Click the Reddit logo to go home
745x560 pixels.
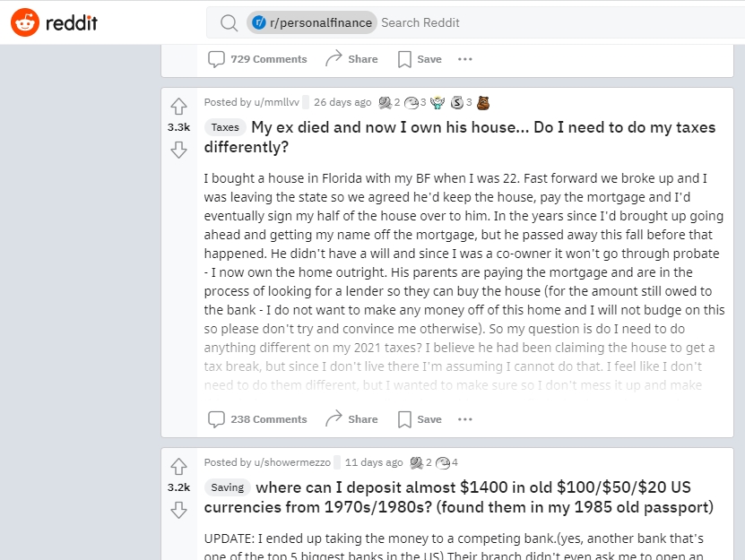(54, 22)
